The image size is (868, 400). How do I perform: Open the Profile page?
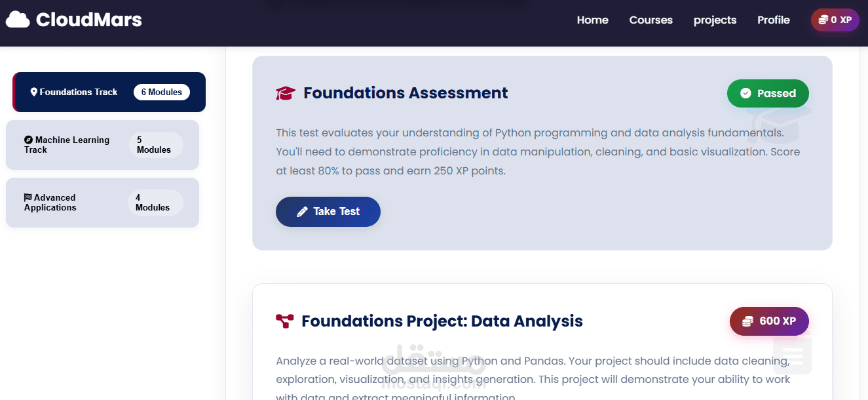[773, 20]
